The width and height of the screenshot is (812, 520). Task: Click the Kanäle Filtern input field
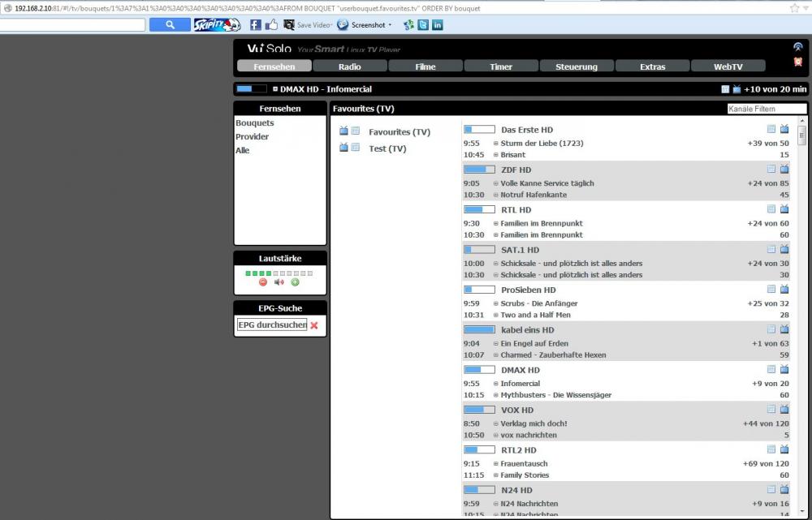767,109
